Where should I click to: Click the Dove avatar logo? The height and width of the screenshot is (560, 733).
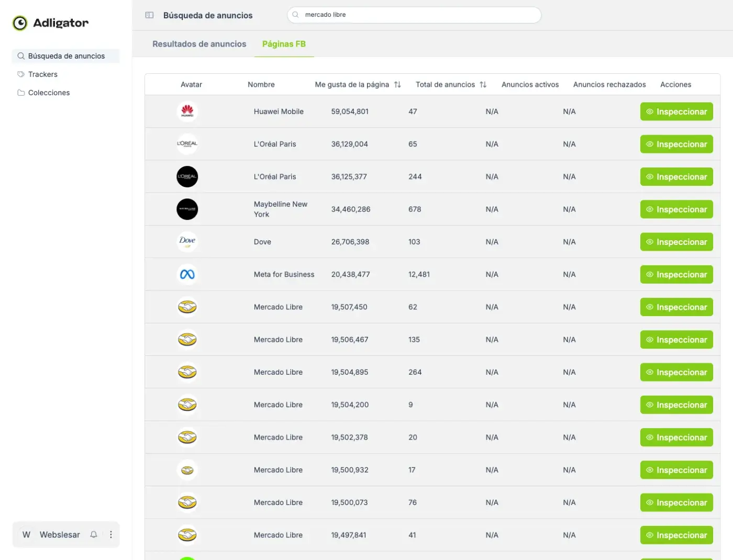click(187, 242)
